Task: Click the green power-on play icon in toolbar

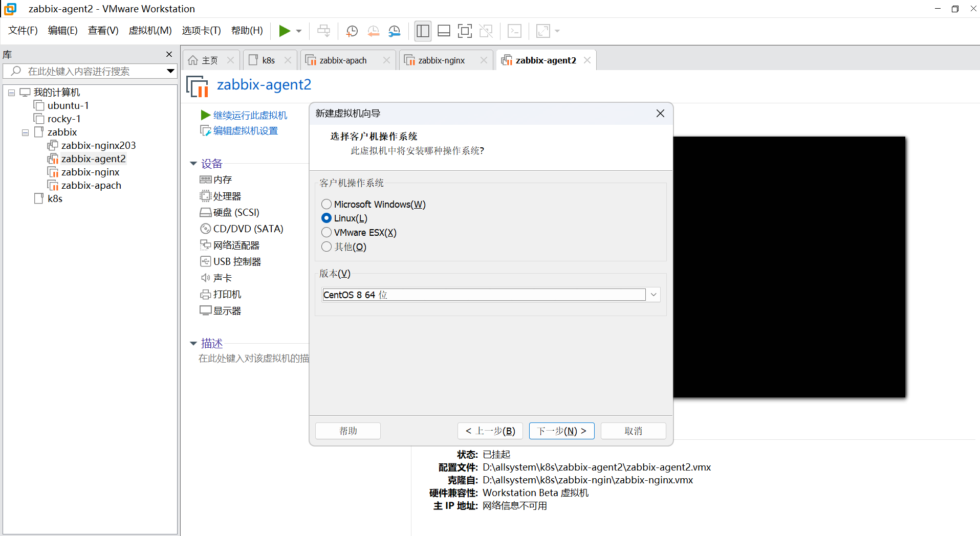Action: coord(285,31)
